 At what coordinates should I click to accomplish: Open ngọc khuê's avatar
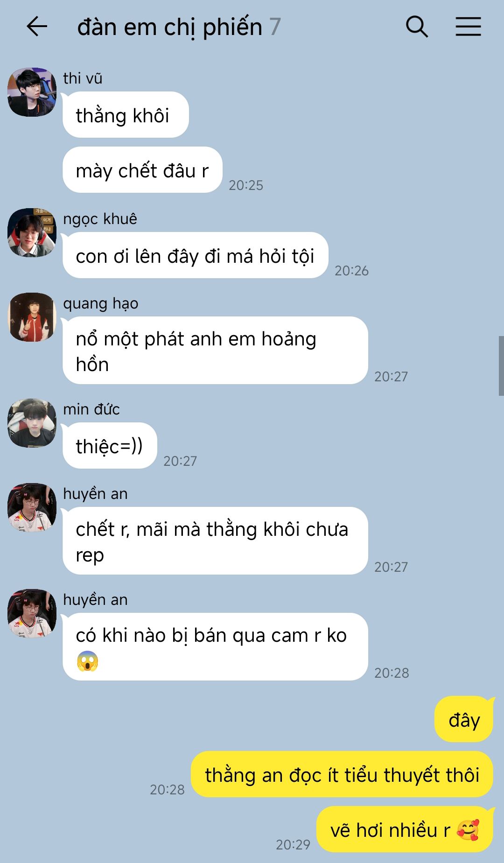pos(32,232)
